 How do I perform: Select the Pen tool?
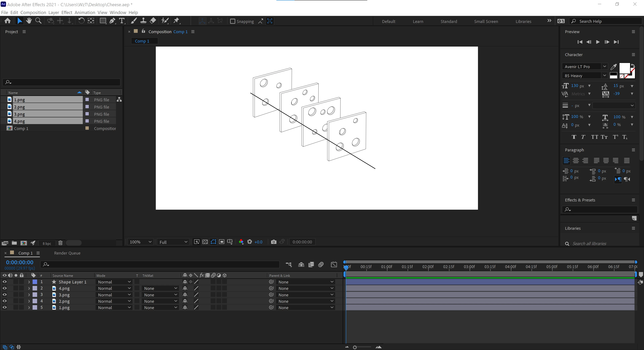pyautogui.click(x=112, y=21)
